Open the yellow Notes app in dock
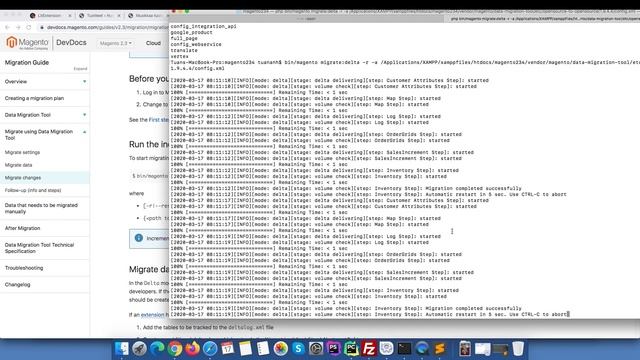 (x=245, y=349)
